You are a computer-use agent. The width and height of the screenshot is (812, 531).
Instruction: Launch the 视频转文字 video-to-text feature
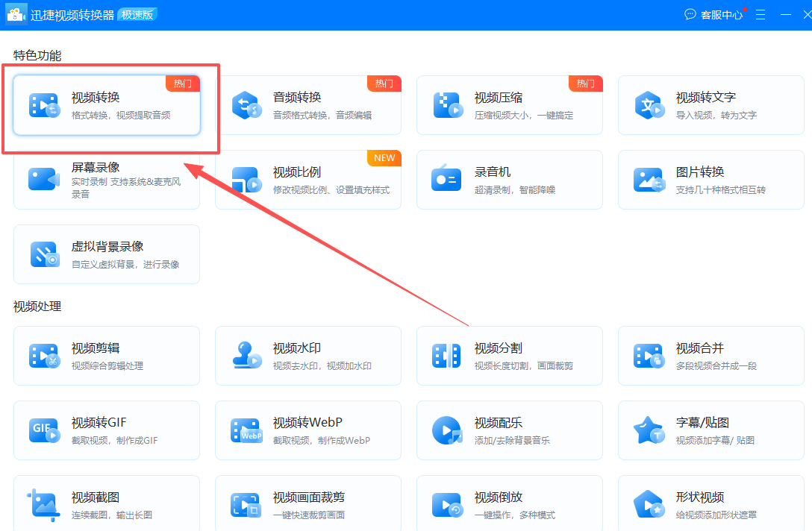pos(709,104)
